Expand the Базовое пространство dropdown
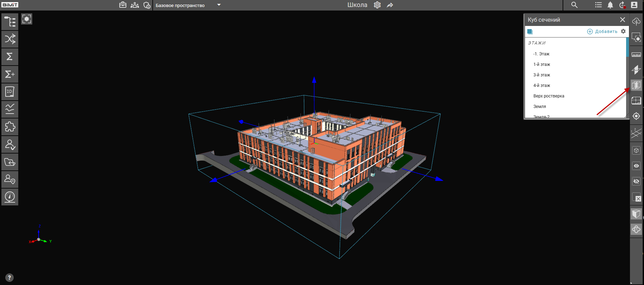 click(x=219, y=5)
